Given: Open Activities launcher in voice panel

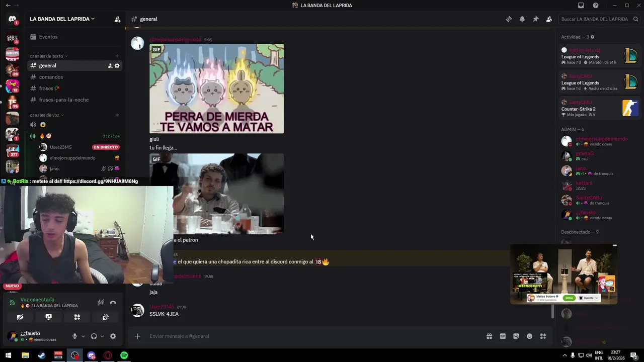Looking at the screenshot, I should click(x=77, y=317).
